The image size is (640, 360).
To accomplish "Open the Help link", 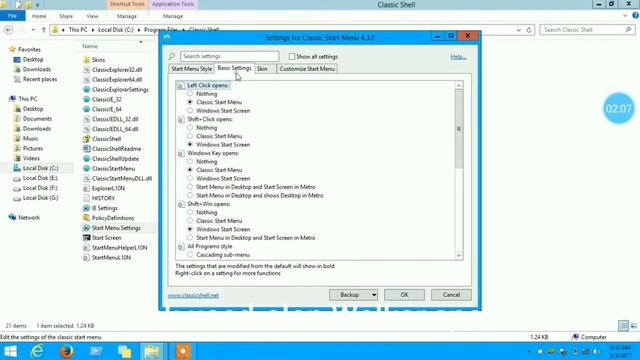I will pyautogui.click(x=458, y=57).
